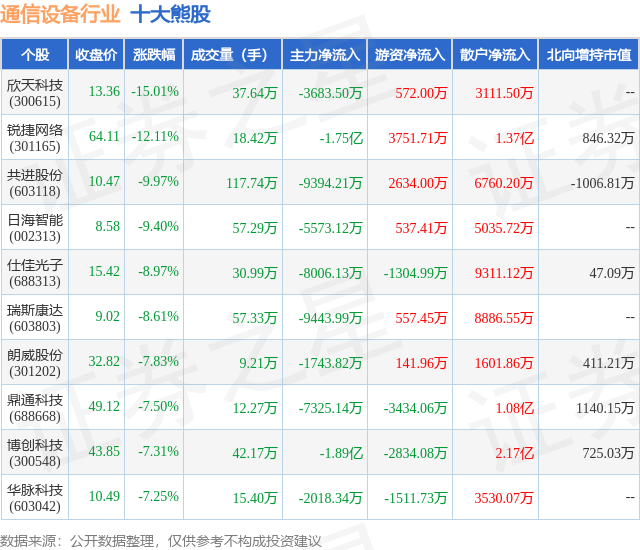Screen dimensions: 640x550
Task: Click the 收盘价 column header
Action: point(96,54)
